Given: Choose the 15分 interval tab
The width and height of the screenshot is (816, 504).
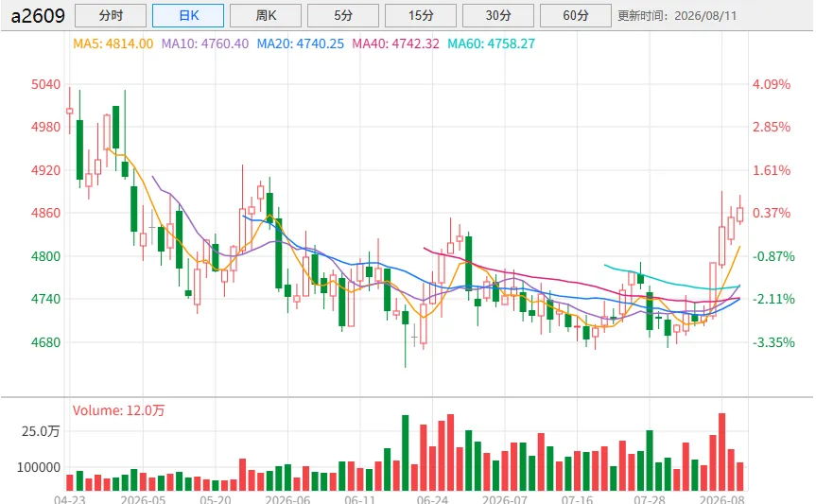Looking at the screenshot, I should point(421,16).
